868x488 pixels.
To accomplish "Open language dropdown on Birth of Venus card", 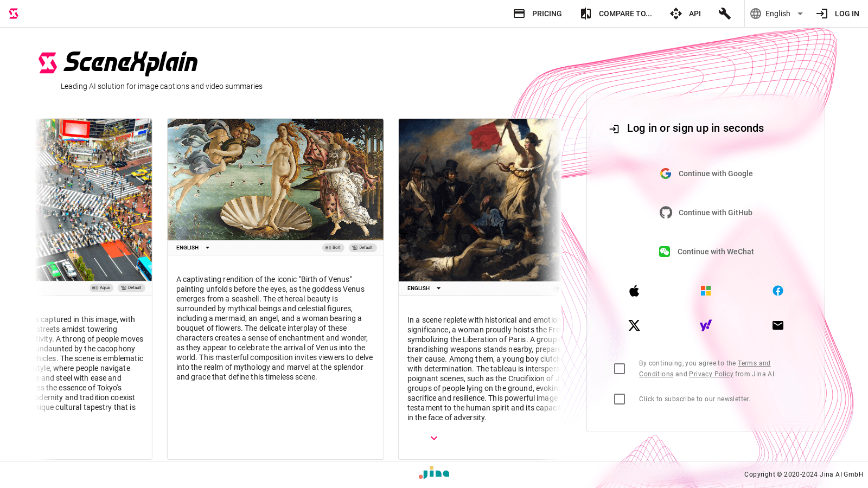I will coord(193,248).
